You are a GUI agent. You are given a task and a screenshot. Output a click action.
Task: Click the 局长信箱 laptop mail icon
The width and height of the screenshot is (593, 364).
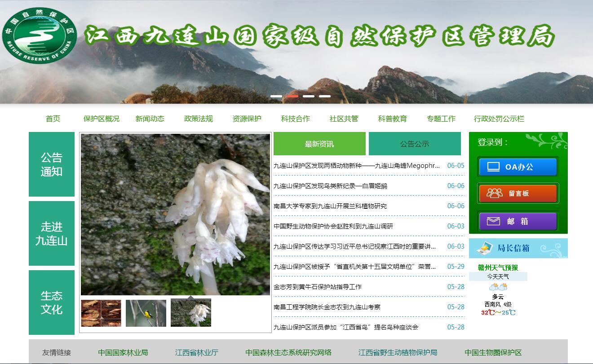click(x=485, y=248)
